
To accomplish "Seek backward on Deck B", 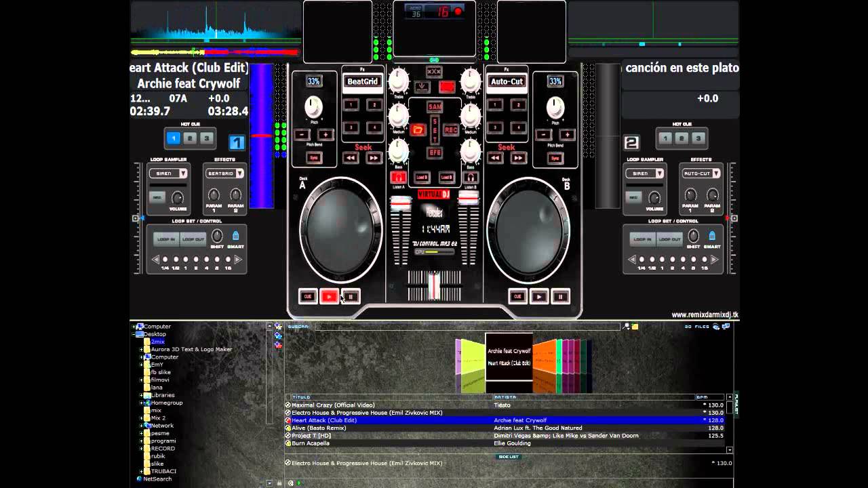I will pyautogui.click(x=495, y=158).
